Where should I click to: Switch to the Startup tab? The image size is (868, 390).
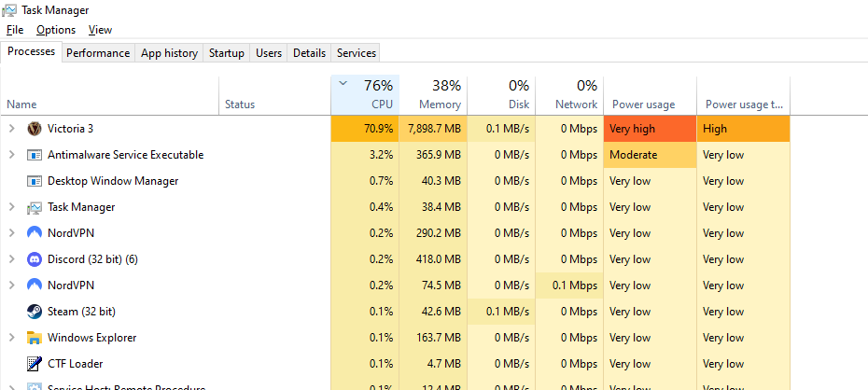[x=227, y=53]
